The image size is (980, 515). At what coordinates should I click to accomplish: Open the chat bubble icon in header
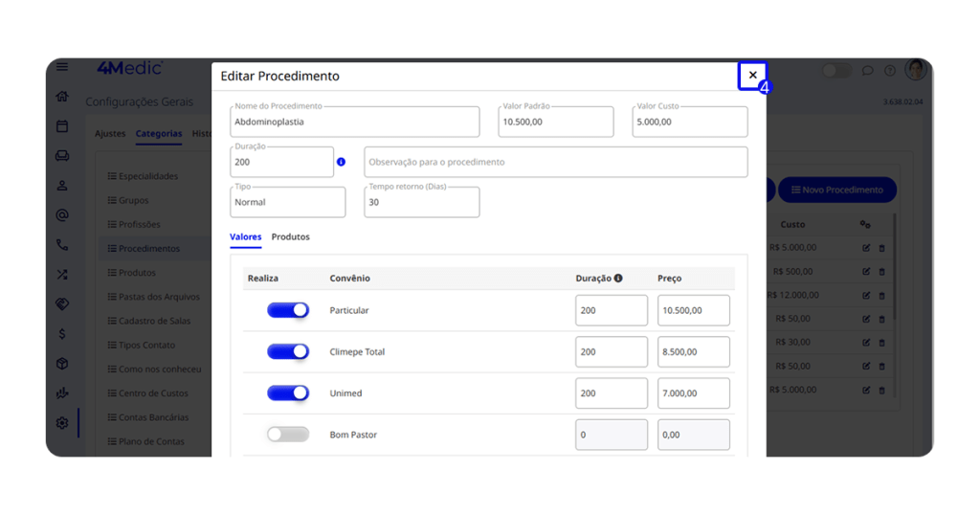pyautogui.click(x=868, y=71)
